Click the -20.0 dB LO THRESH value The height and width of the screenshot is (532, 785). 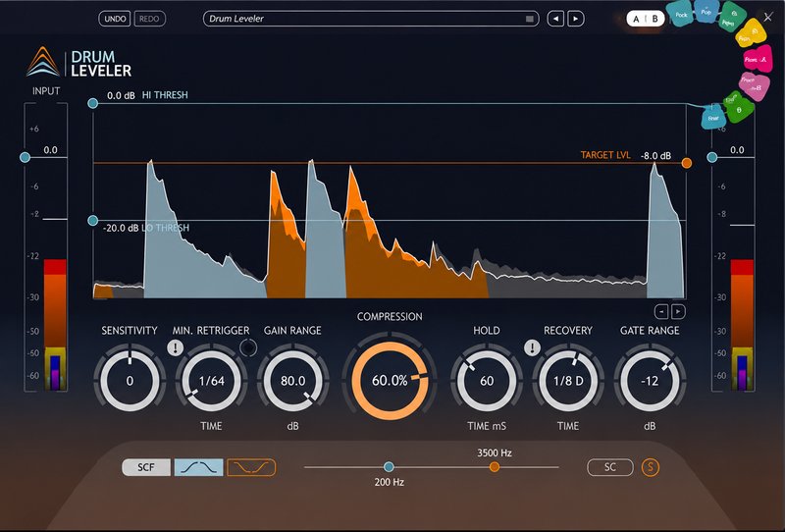(121, 228)
